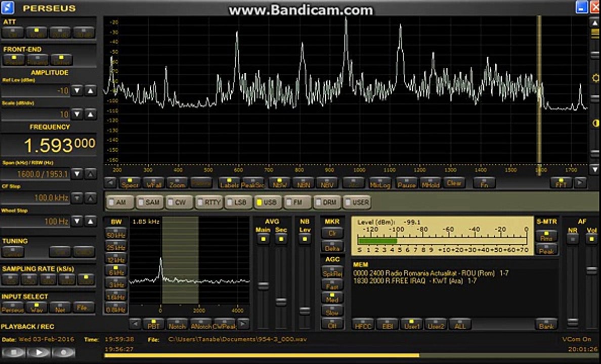The width and height of the screenshot is (601, 364).
Task: Increase Span/RBW with up arrow
Action: (x=90, y=174)
